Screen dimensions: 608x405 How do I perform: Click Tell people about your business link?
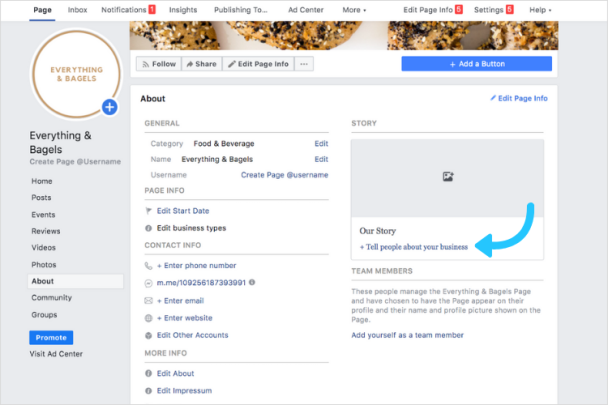(x=414, y=246)
